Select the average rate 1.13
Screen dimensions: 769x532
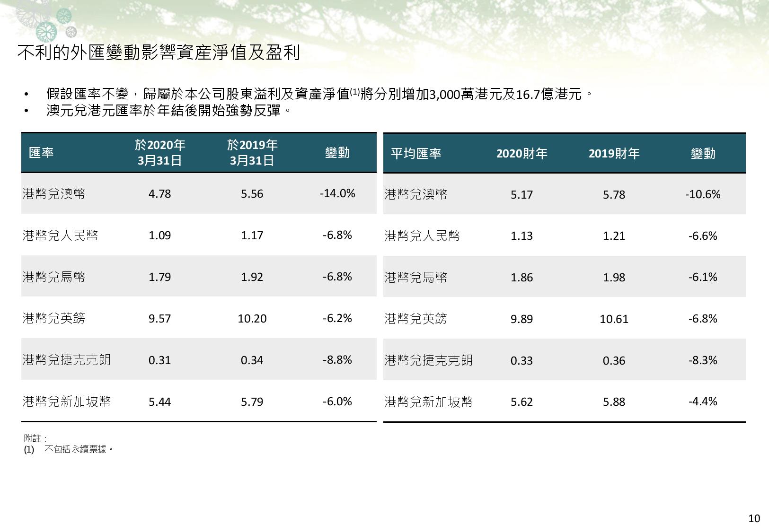coord(522,235)
